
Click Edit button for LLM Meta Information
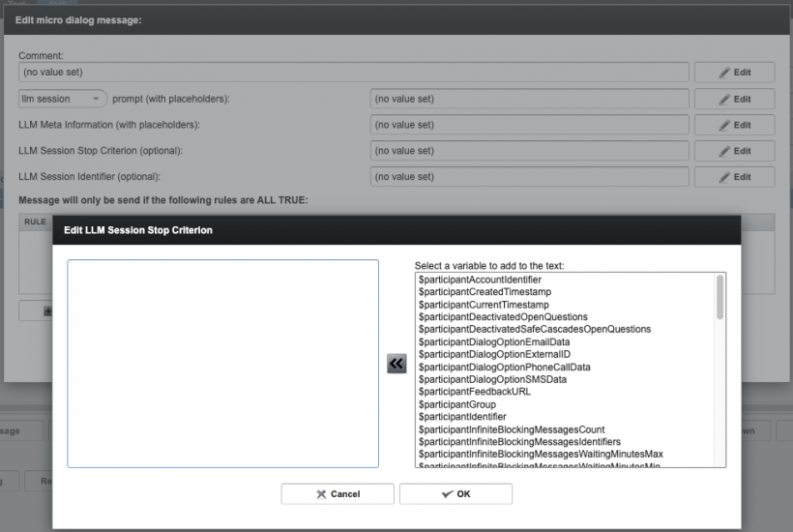[x=734, y=125]
